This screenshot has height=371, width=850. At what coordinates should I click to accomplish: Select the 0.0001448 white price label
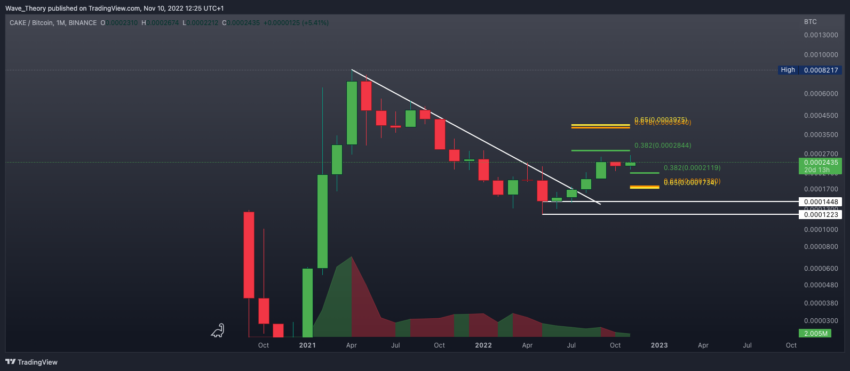820,202
